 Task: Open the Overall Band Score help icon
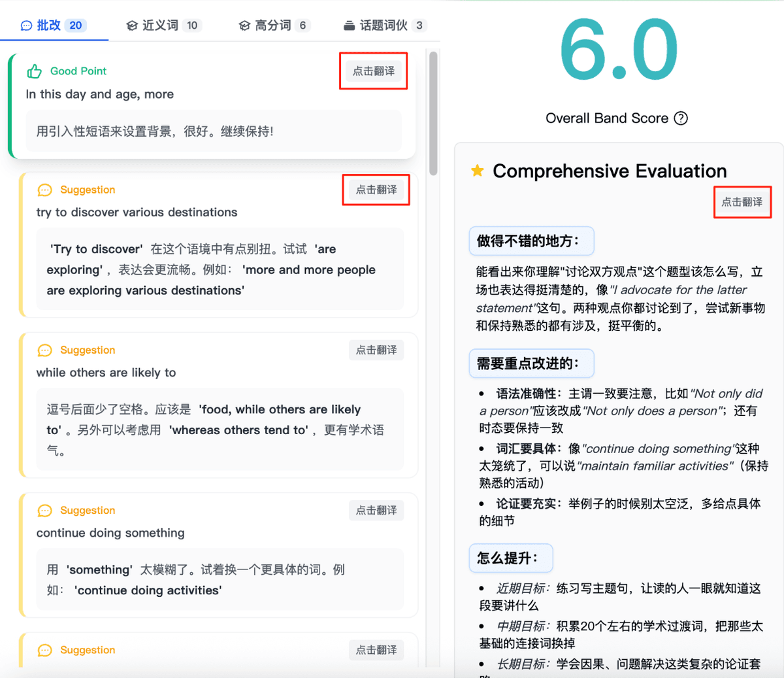[680, 118]
